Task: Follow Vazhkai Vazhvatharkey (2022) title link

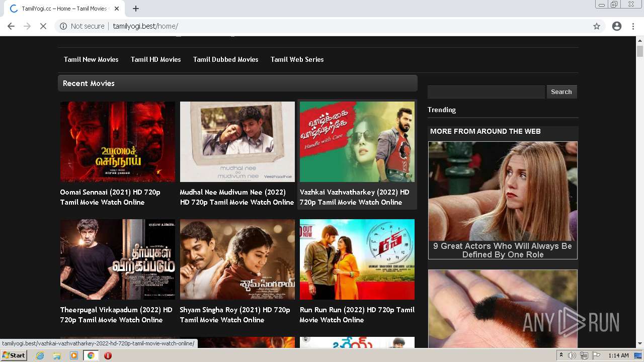Action: (355, 197)
